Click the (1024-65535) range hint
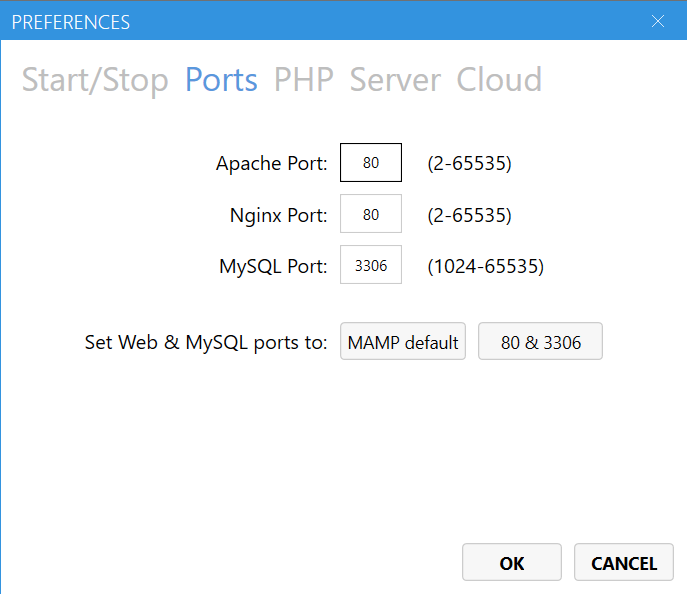This screenshot has width=687, height=594. 485,267
